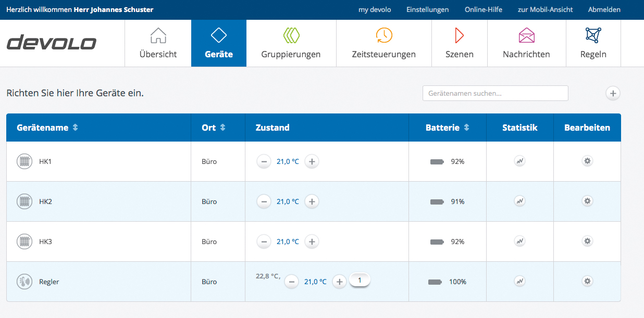The height and width of the screenshot is (318, 644).
Task: Open statistics chart icon for HK3
Action: [519, 241]
